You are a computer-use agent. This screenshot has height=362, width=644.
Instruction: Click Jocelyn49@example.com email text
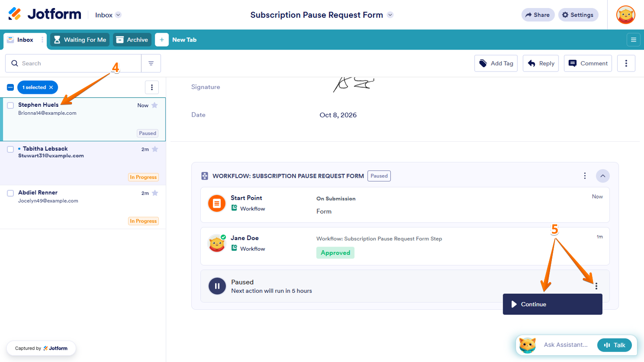tap(48, 201)
